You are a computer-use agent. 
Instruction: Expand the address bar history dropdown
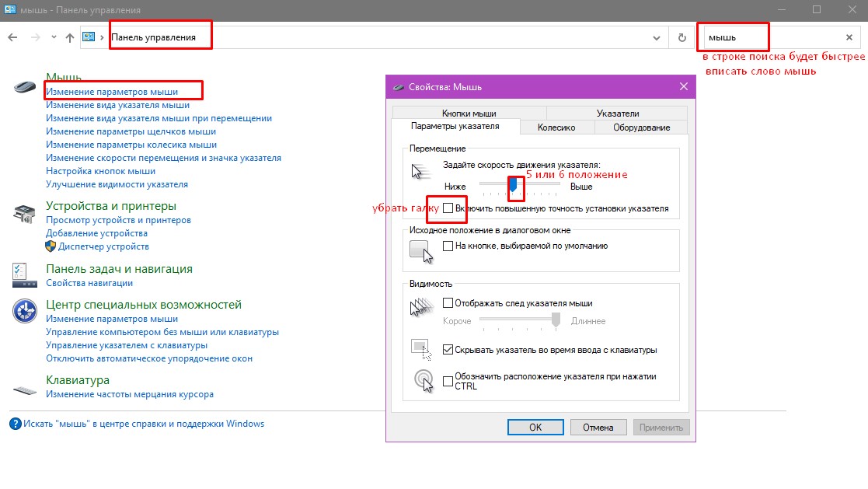pos(657,37)
